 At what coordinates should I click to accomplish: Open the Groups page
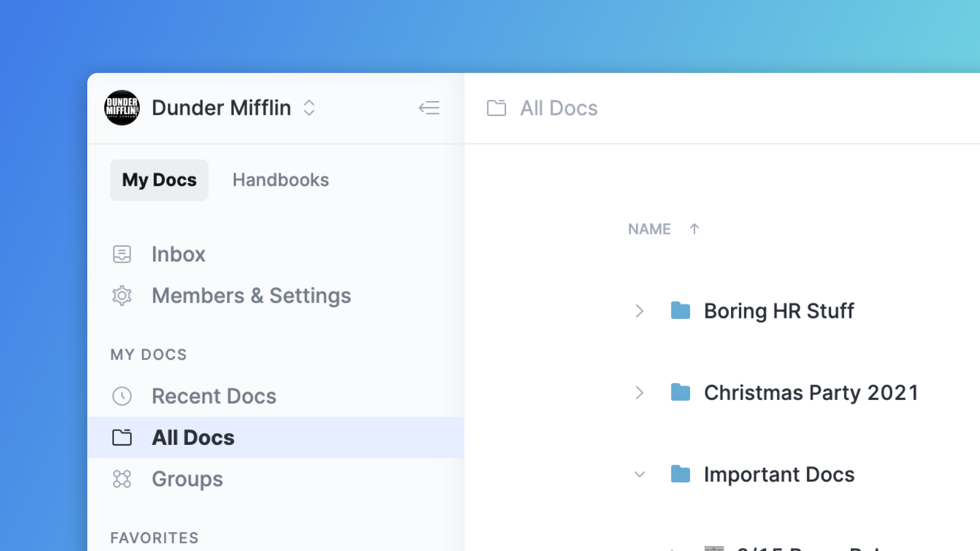(187, 479)
